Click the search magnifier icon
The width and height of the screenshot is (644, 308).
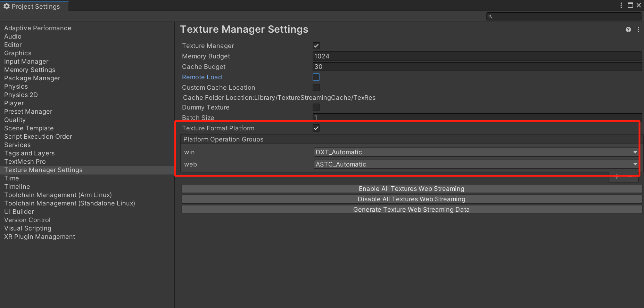(490, 16)
